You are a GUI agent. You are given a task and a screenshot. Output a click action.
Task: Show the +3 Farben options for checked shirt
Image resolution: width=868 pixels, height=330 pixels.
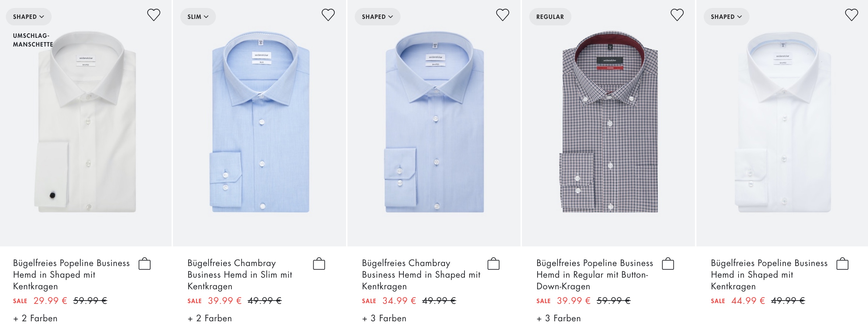point(559,318)
